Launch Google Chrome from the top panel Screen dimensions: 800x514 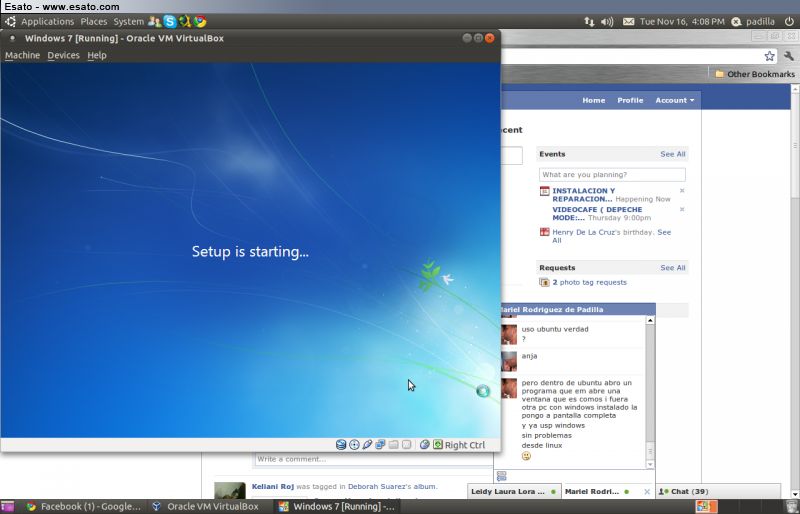point(200,21)
